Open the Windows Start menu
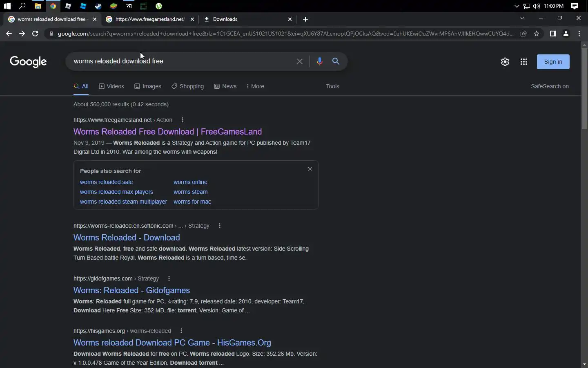 click(7, 6)
